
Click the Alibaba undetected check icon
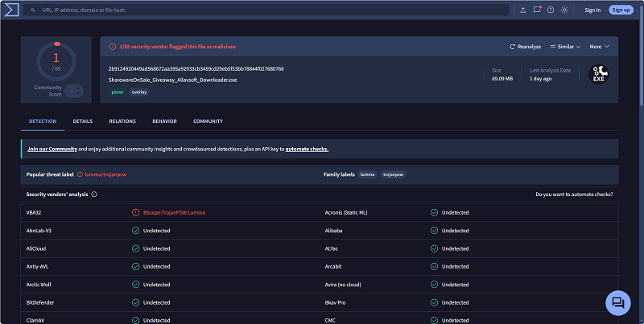pyautogui.click(x=434, y=231)
